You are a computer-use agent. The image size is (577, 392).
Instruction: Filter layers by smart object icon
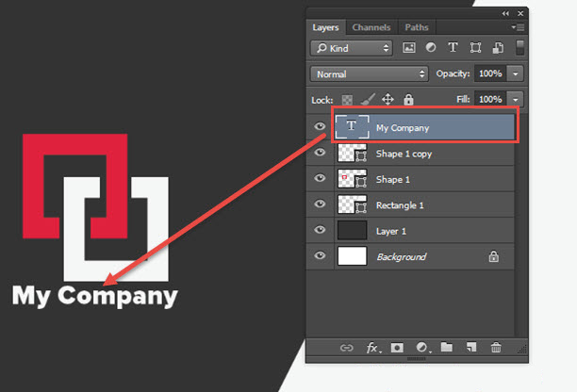[498, 48]
